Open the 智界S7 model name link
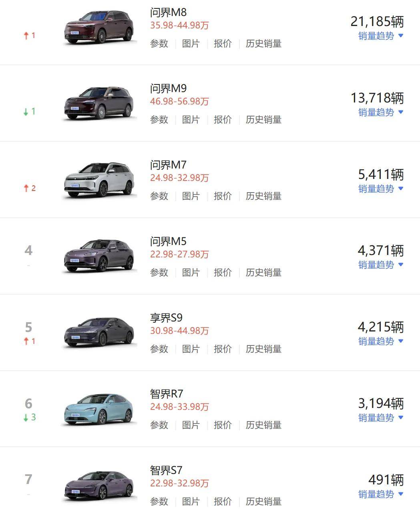The height and width of the screenshot is (520, 420). click(x=166, y=470)
